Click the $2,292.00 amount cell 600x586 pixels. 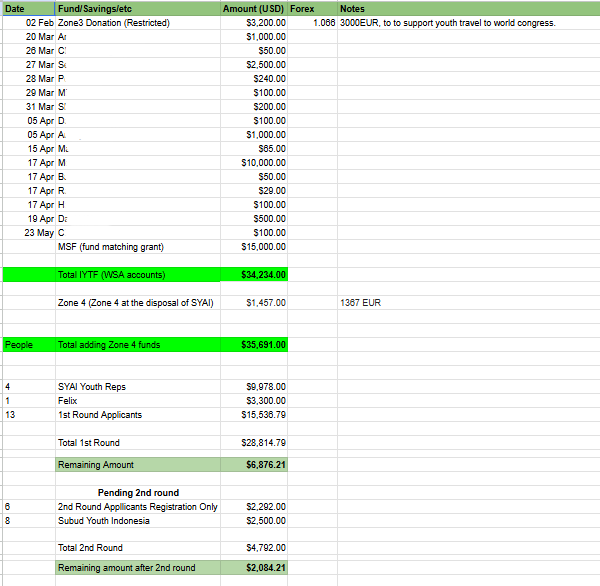254,507
